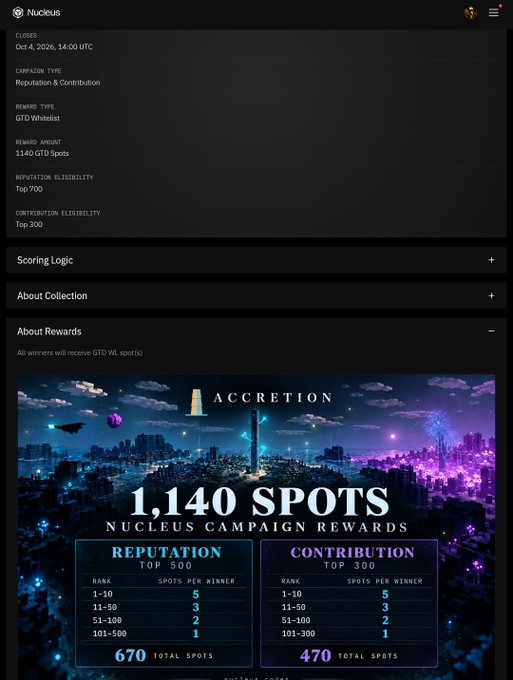Click the '101-500' rank row in Reputation
This screenshot has width=513, height=680.
(164, 634)
